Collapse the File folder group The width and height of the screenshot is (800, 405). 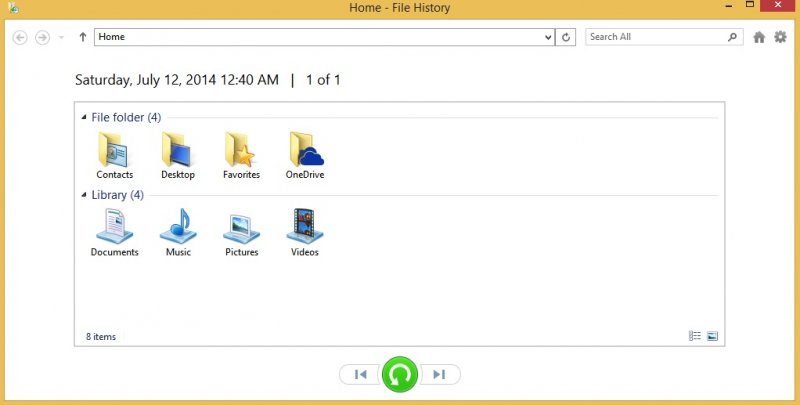pos(84,117)
